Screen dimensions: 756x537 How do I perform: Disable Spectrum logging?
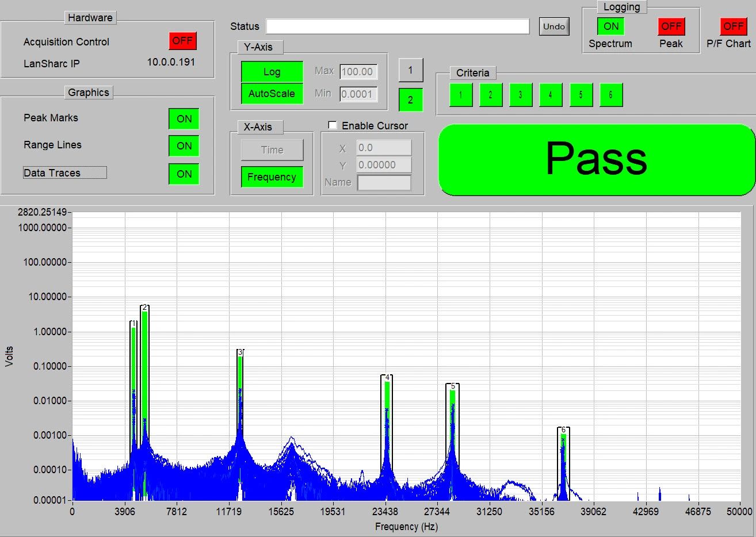coord(610,26)
